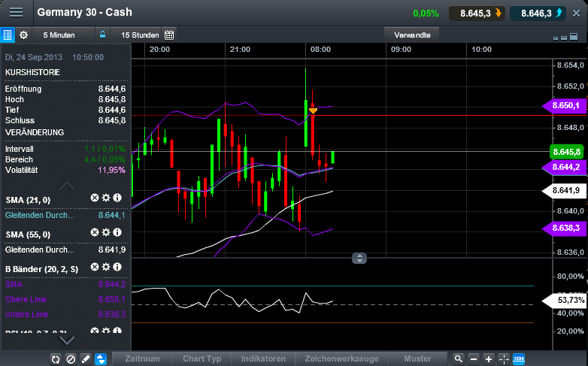
Task: Click the 8.638,3 lower band price tag
Action: pos(565,228)
